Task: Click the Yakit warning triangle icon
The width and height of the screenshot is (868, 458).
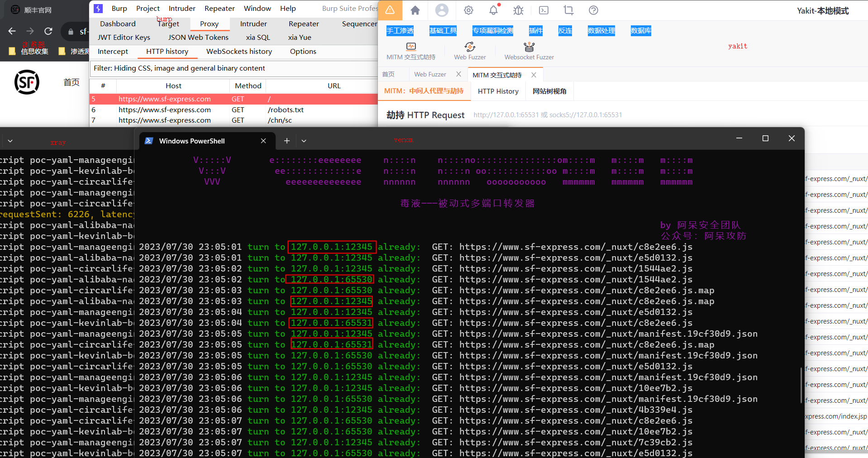Action: [x=390, y=10]
